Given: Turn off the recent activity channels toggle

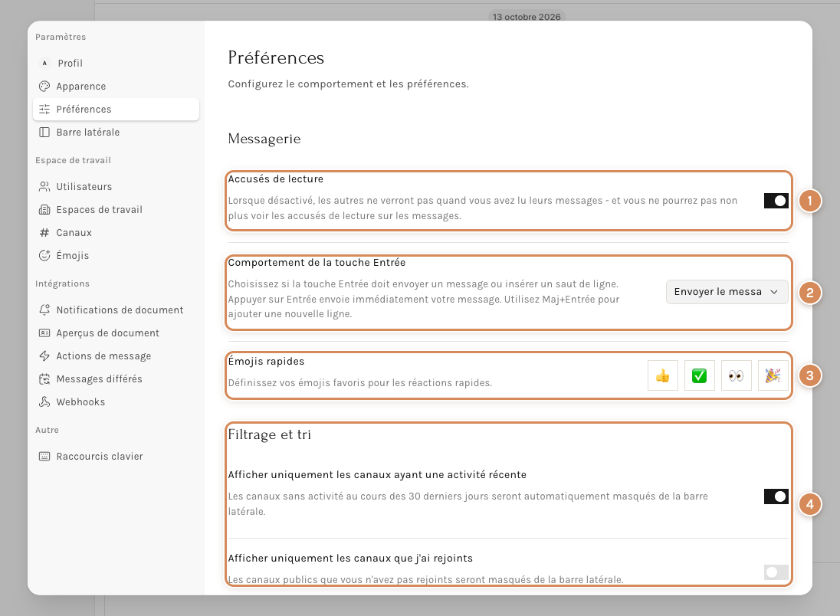Looking at the screenshot, I should coord(776,496).
